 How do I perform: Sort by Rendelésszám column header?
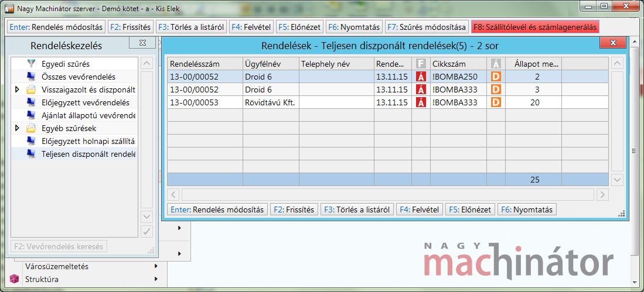pyautogui.click(x=205, y=64)
